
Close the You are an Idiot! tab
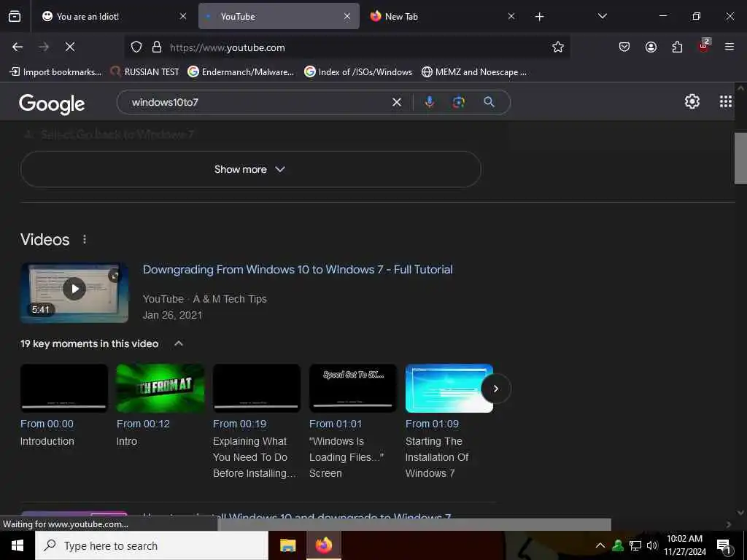click(183, 17)
